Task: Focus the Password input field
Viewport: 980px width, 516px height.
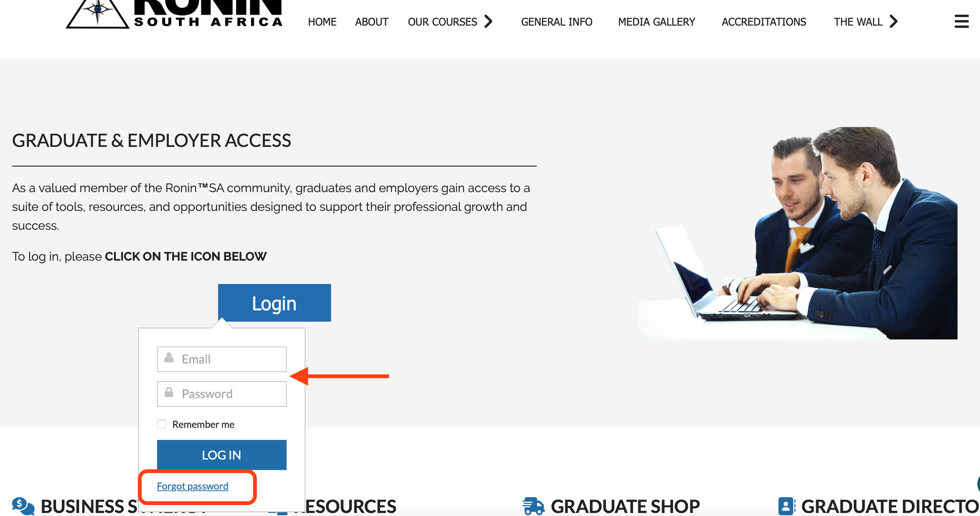Action: (x=222, y=394)
